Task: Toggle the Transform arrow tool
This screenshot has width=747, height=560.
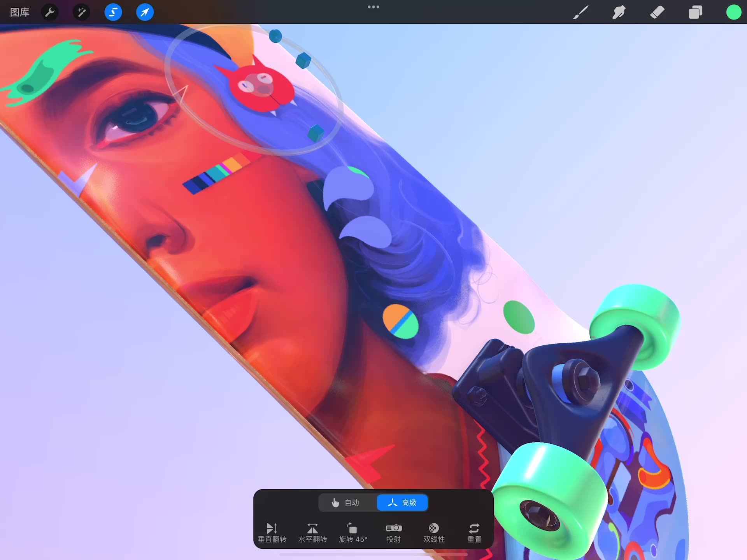Action: [x=145, y=12]
